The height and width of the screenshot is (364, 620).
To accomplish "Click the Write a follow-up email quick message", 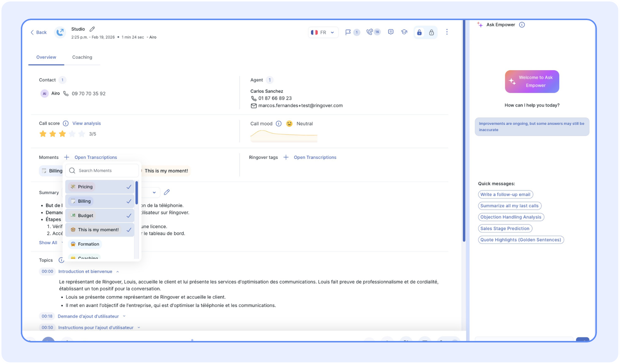I will (505, 194).
